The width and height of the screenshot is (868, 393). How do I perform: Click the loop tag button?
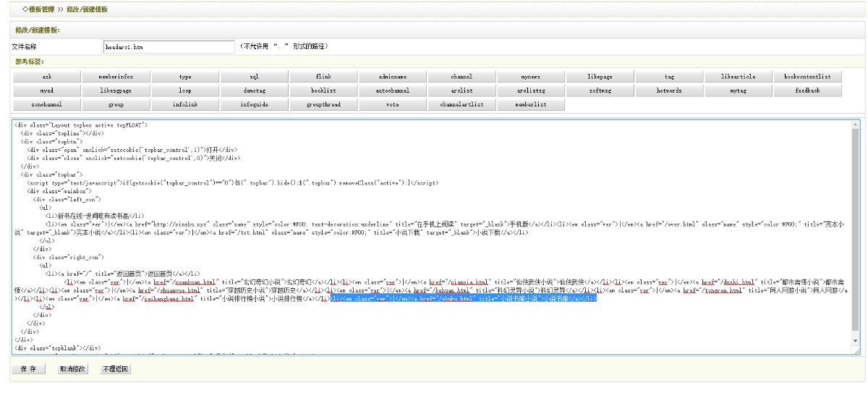pos(185,90)
